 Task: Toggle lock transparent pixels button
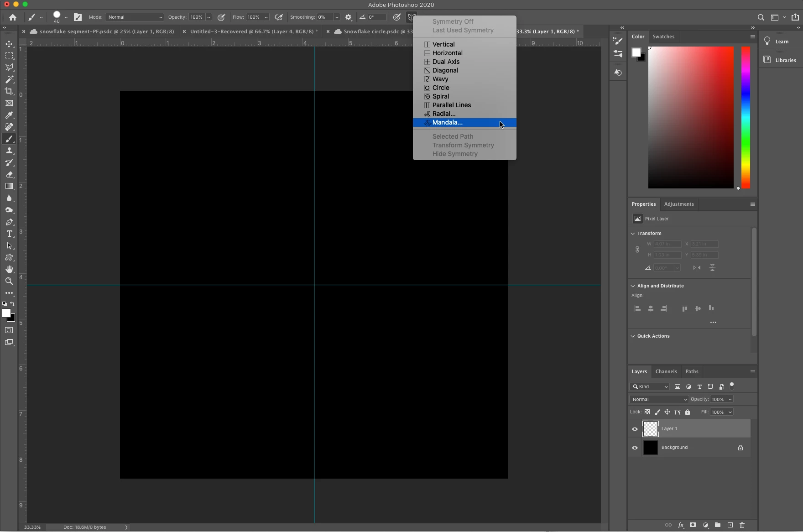click(647, 412)
